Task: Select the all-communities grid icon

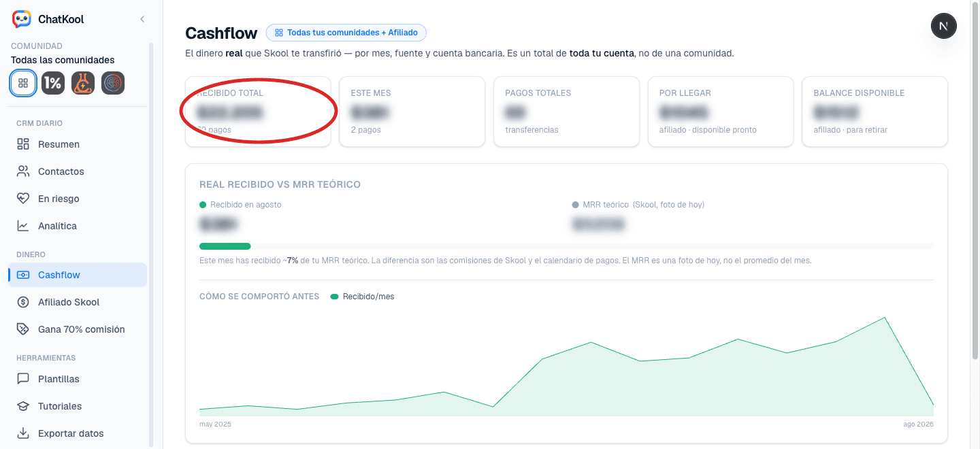Action: (23, 83)
